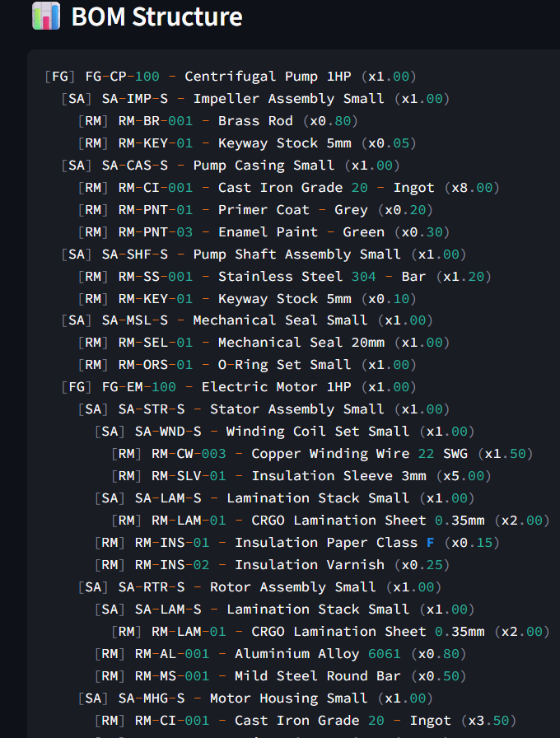Image resolution: width=560 pixels, height=738 pixels.
Task: Select the SA-IMP-S Impeller Assembly Small row
Action: coord(255,99)
